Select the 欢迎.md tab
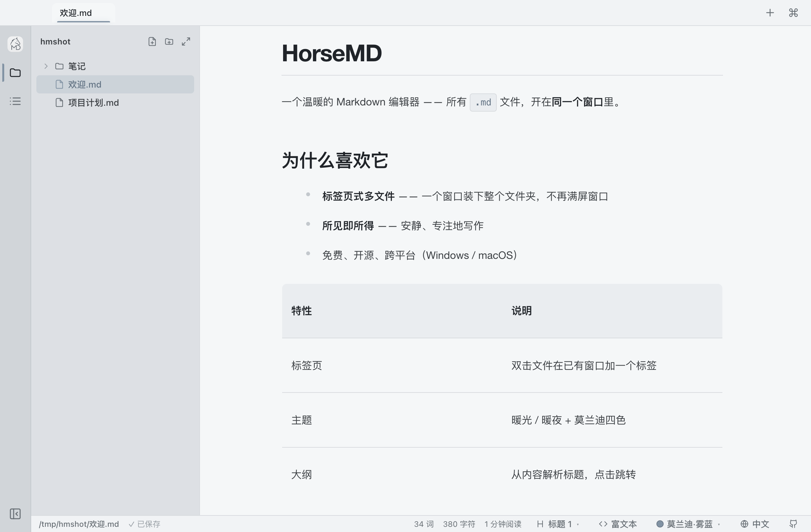This screenshot has height=532, width=811. coord(83,13)
